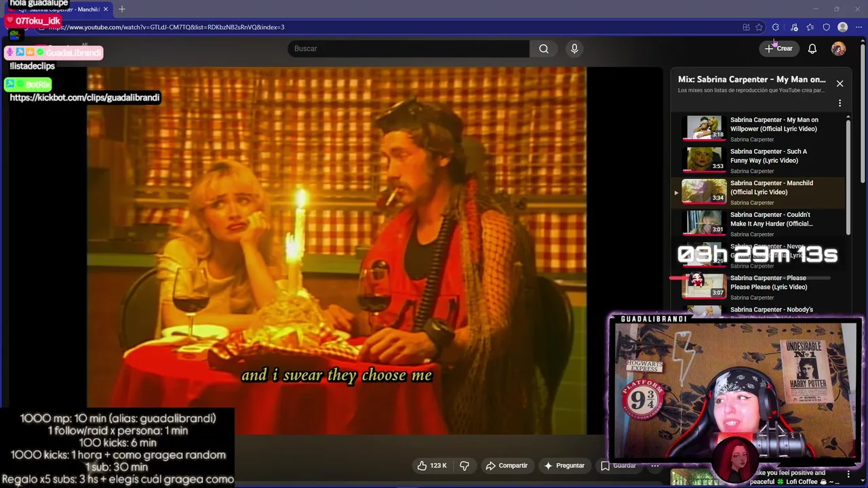Open browser media control icon
Screen dimensions: 868x488
[x=794, y=27]
